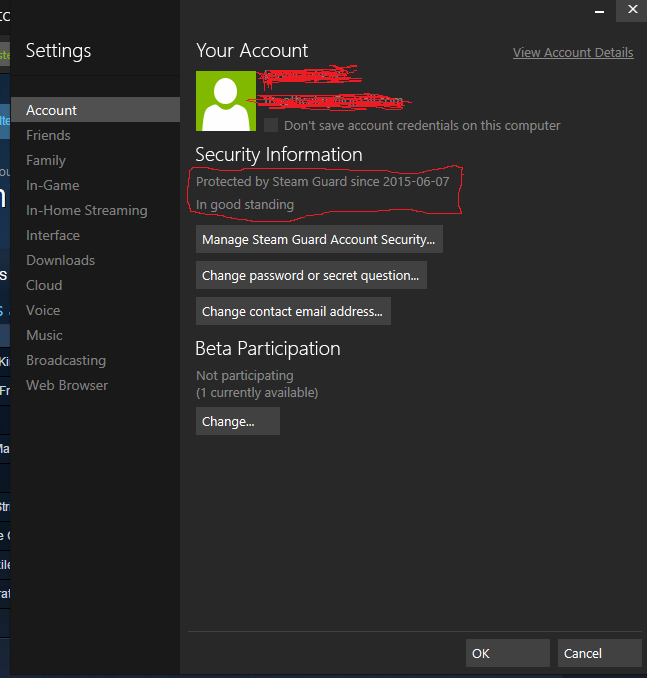Click Change password or secret question button
Viewport: 647px width, 678px height.
311,275
